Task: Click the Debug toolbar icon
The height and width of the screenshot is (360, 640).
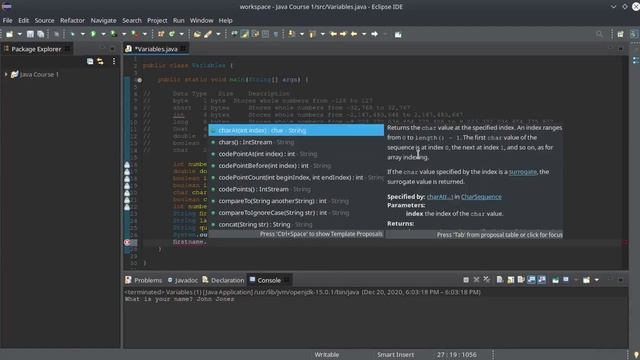Action: tap(72, 34)
